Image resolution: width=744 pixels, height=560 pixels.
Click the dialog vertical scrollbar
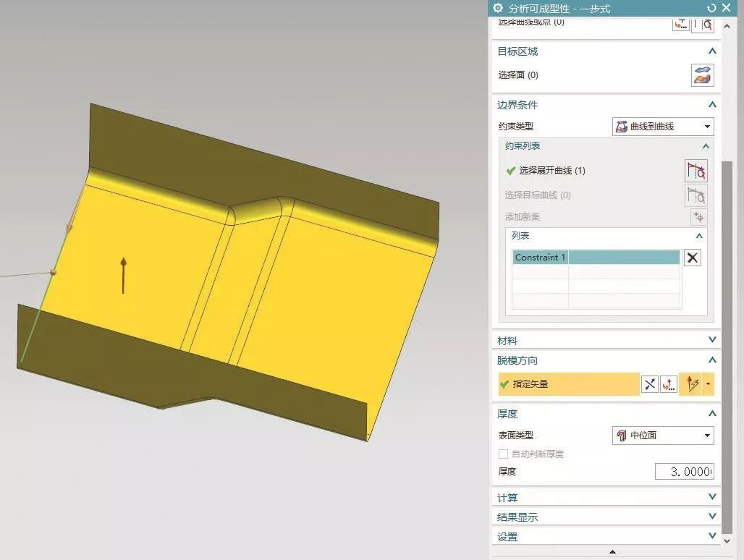point(727,289)
